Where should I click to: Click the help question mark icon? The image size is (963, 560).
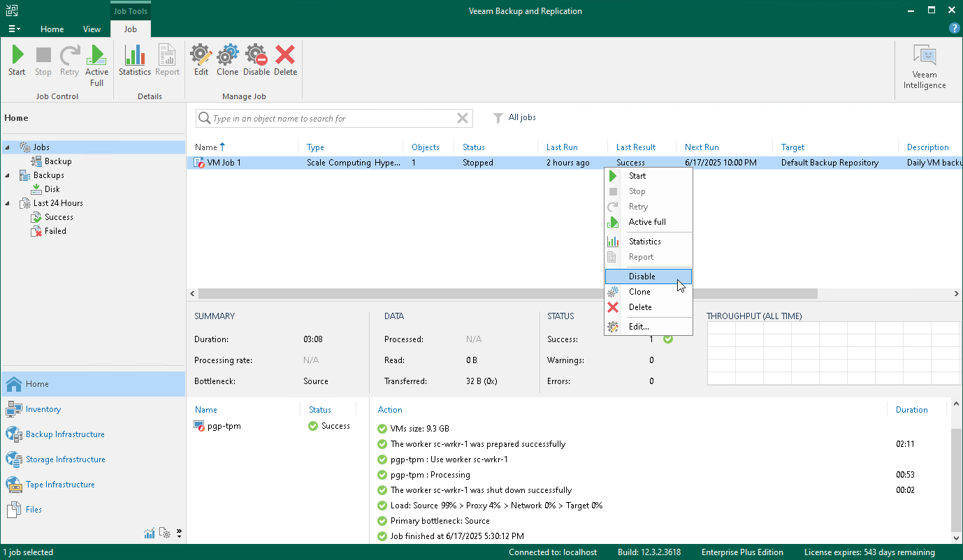(954, 29)
